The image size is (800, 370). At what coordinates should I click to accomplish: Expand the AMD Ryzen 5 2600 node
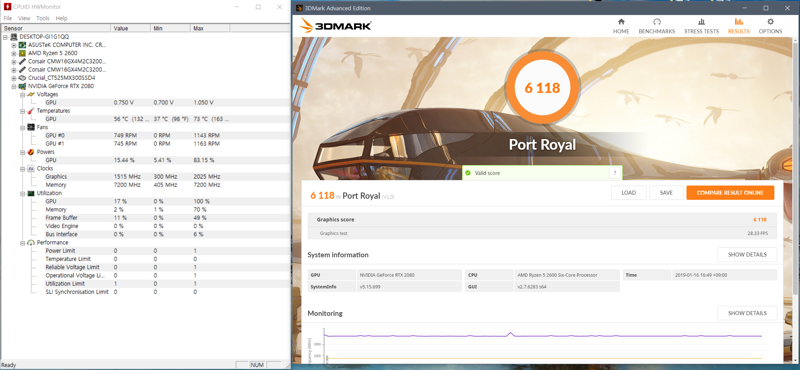click(14, 53)
